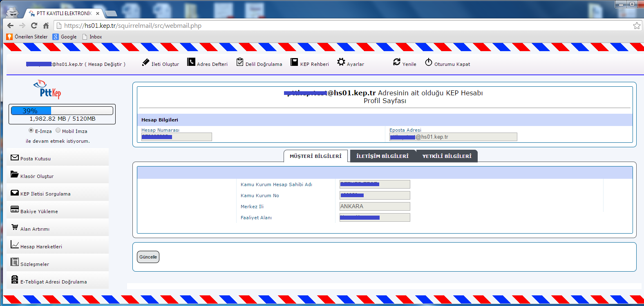Reload page using browser refresh icon

click(34, 25)
